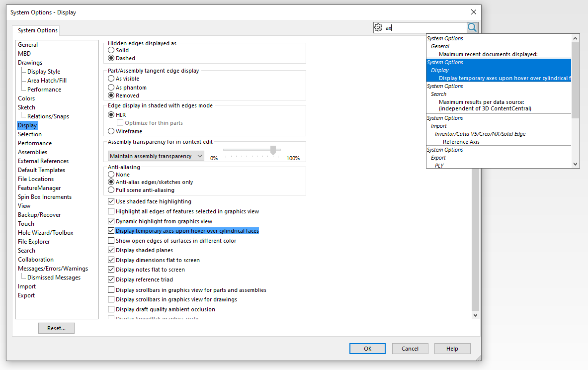Viewport: 588px width, 370px height.
Task: Adjust the assembly transparency slider handle
Action: [x=273, y=150]
